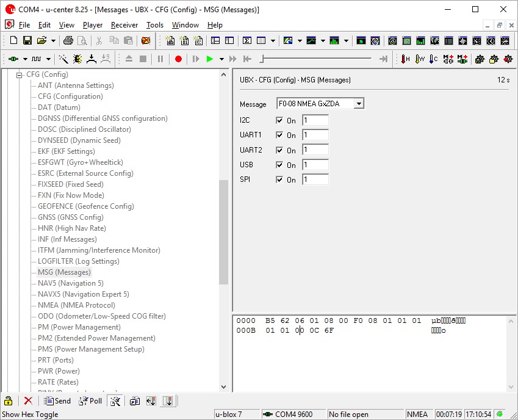518x420 pixels.
Task: Open the File menu
Action: pos(24,25)
